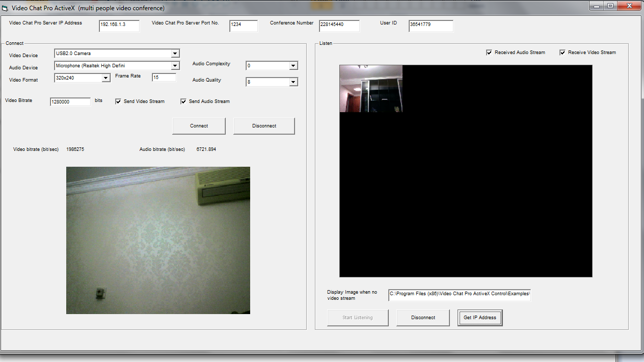
Task: Click the Video Bitrate input box
Action: point(70,102)
